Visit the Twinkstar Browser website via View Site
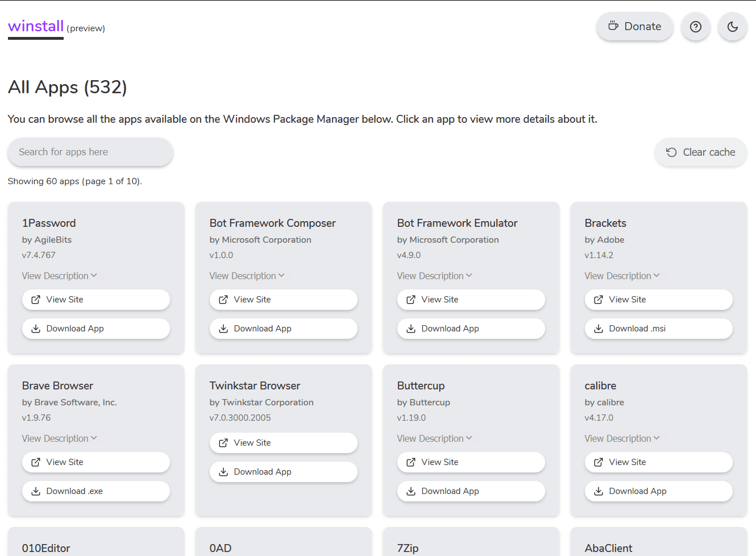This screenshot has height=556, width=756. [x=283, y=443]
